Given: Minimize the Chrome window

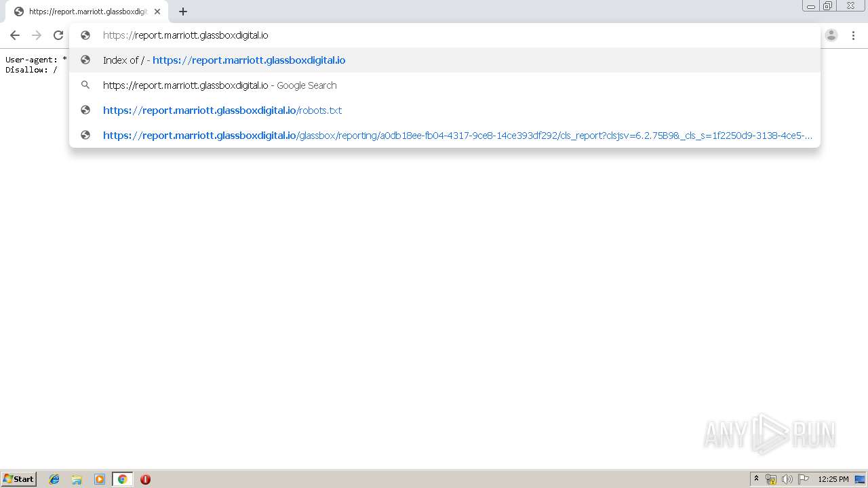Looking at the screenshot, I should tap(811, 6).
